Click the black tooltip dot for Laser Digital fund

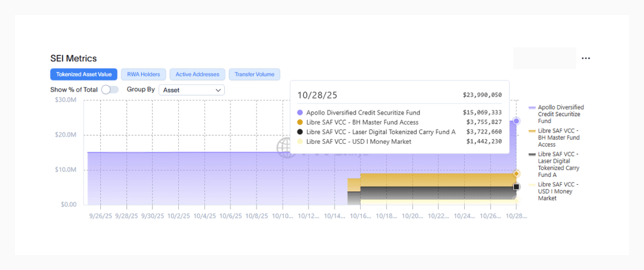click(299, 132)
